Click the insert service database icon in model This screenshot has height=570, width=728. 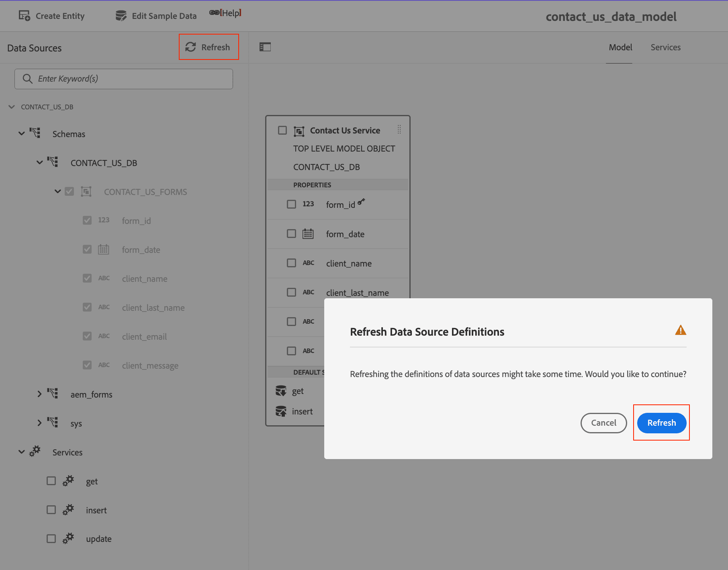[x=281, y=411]
